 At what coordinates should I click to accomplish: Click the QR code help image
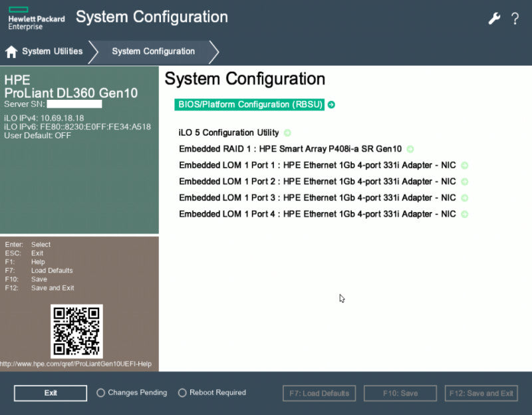pyautogui.click(x=76, y=331)
